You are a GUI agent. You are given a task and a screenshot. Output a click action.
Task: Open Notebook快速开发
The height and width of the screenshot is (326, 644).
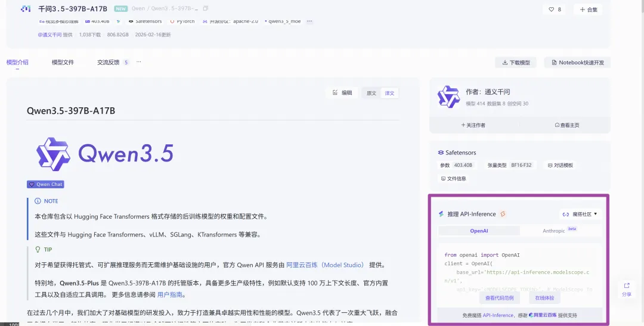(x=577, y=63)
